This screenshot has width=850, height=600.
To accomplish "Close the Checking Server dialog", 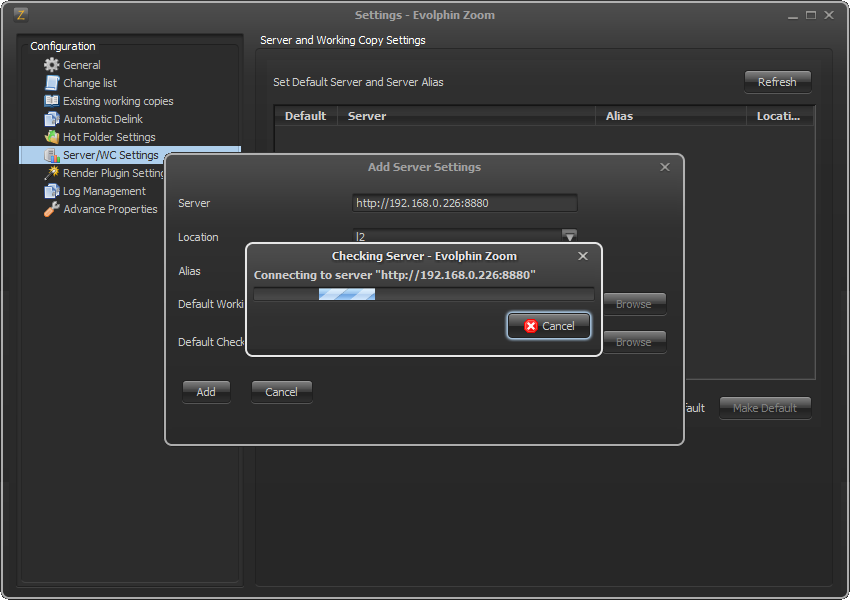I will 583,256.
